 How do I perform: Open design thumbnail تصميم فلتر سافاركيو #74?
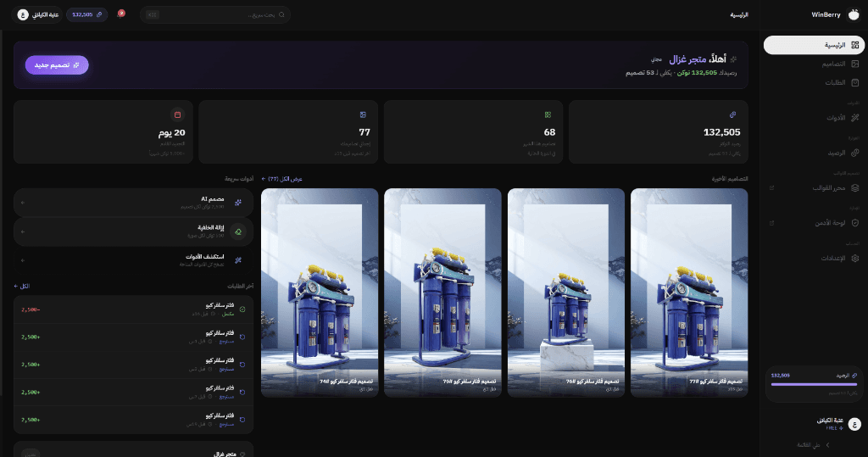pyautogui.click(x=320, y=293)
